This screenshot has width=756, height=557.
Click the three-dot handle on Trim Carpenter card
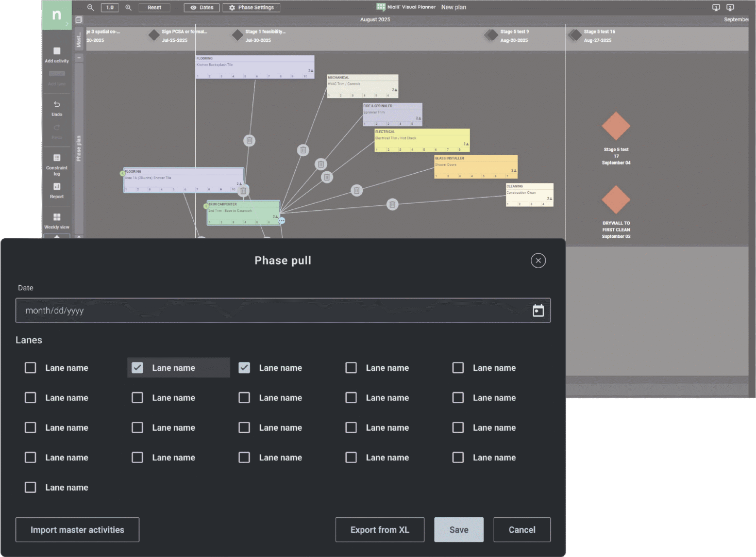(x=282, y=221)
